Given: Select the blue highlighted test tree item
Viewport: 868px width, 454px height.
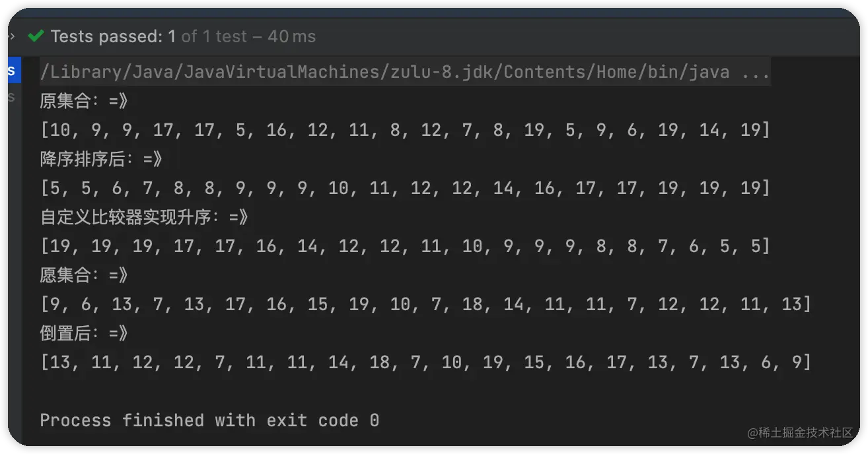Looking at the screenshot, I should 11,71.
